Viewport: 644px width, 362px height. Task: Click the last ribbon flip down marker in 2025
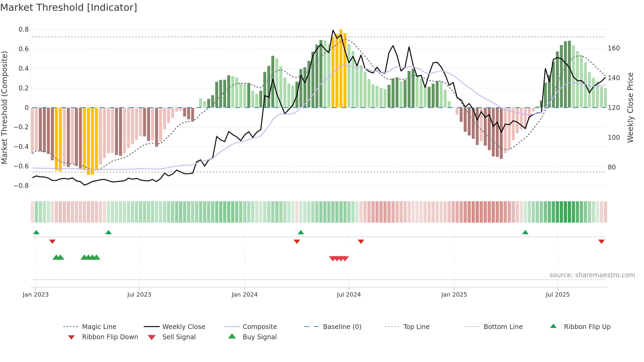[x=601, y=242]
